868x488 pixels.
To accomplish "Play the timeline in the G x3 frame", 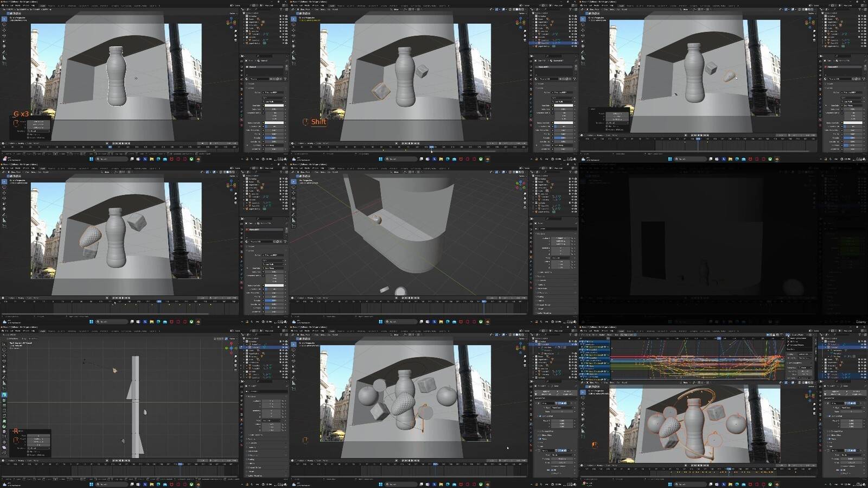I will coord(123,143).
